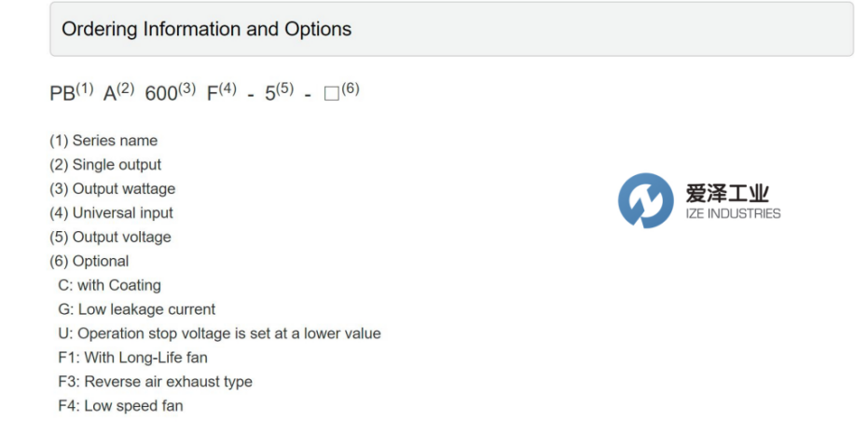Viewport: 868px width, 435px height.
Task: Click the 爱泽工业 Chinese logo text
Action: 727,194
